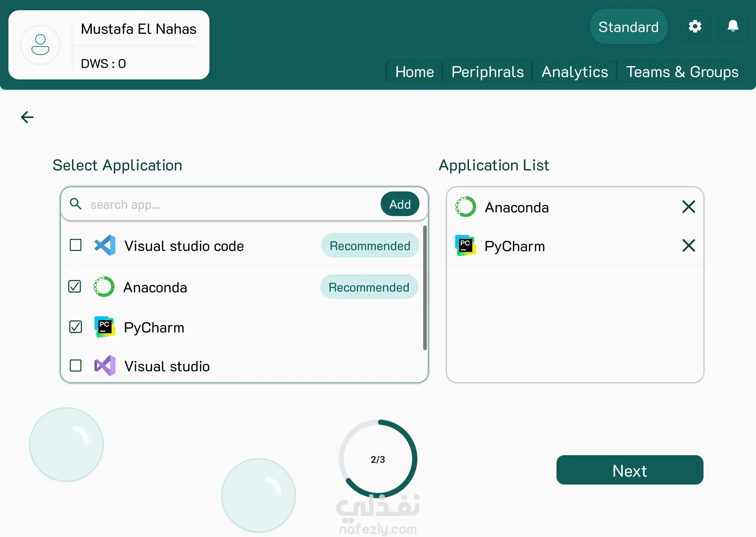Image resolution: width=756 pixels, height=537 pixels.
Task: Click PyCharm label in Select Application list
Action: click(x=154, y=328)
